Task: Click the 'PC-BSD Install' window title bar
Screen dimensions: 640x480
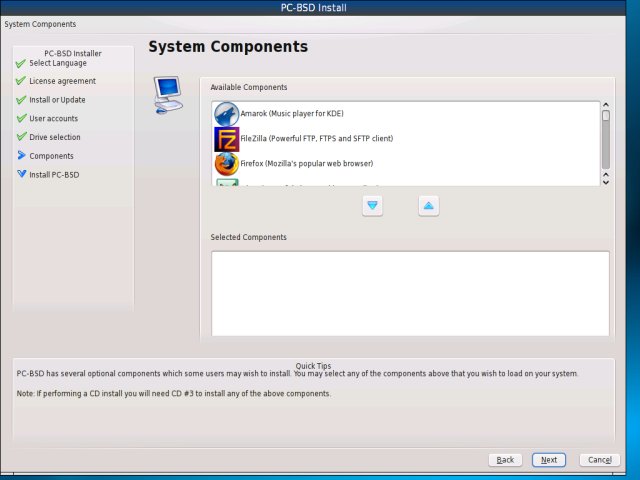Action: click(x=313, y=7)
